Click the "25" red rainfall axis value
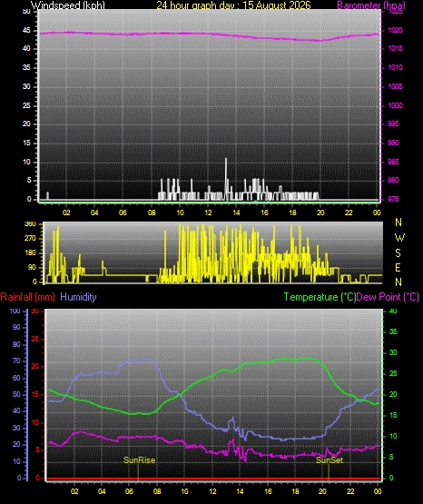This screenshot has height=504, width=423. [35, 339]
